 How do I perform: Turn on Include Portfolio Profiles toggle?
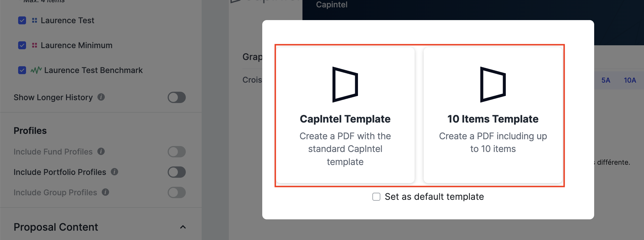click(x=177, y=172)
